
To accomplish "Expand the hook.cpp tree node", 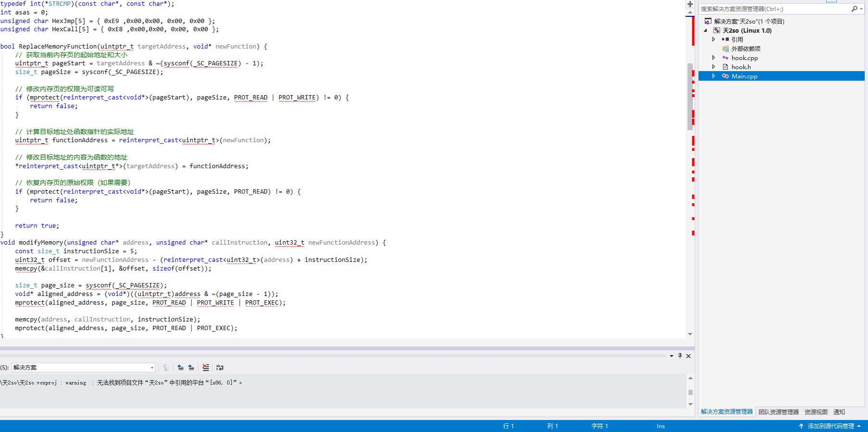I will tap(713, 58).
